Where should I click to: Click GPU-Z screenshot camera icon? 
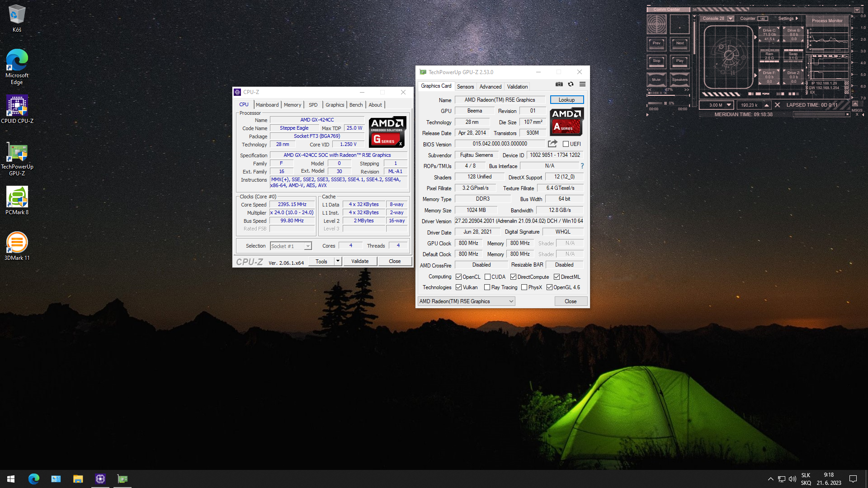tap(559, 84)
